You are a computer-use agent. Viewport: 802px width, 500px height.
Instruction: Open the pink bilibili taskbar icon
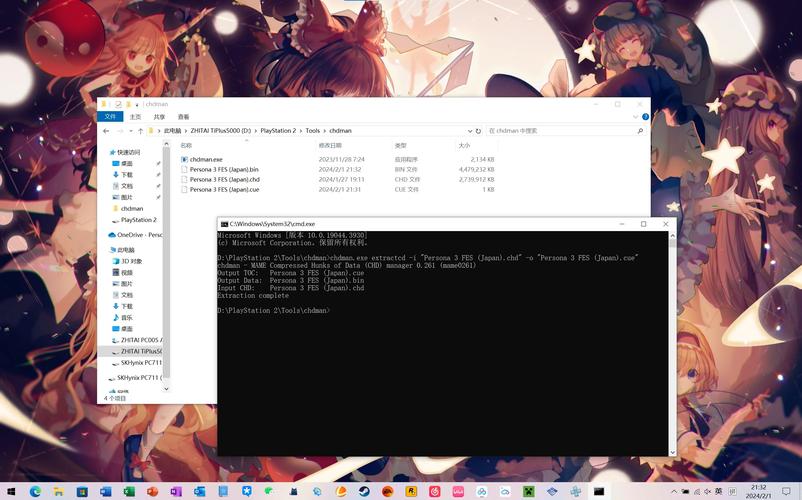coord(458,491)
